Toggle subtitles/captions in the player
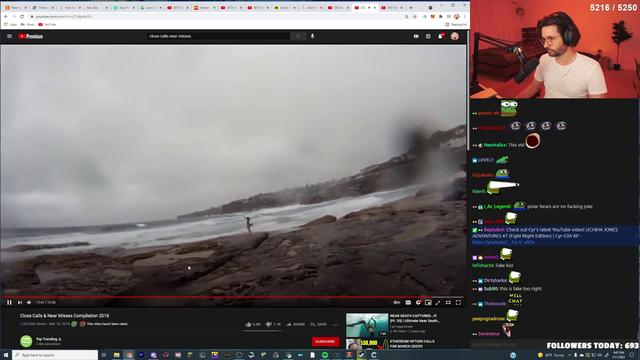640x360 pixels. point(408,302)
